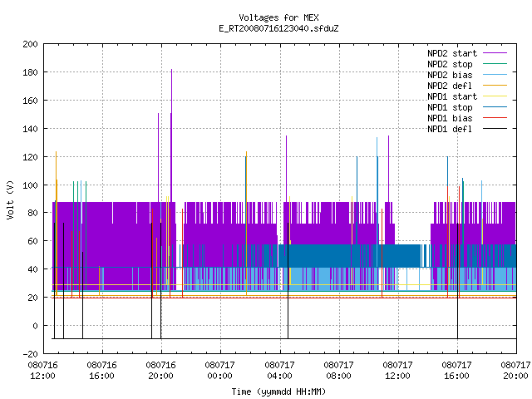This screenshot has height=399, width=532.
Task: Click the light blue NPD2 bias legend line
Action: [x=495, y=74]
